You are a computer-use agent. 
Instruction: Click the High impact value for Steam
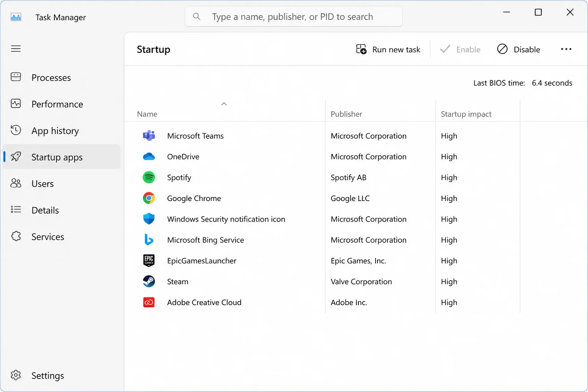coord(449,282)
